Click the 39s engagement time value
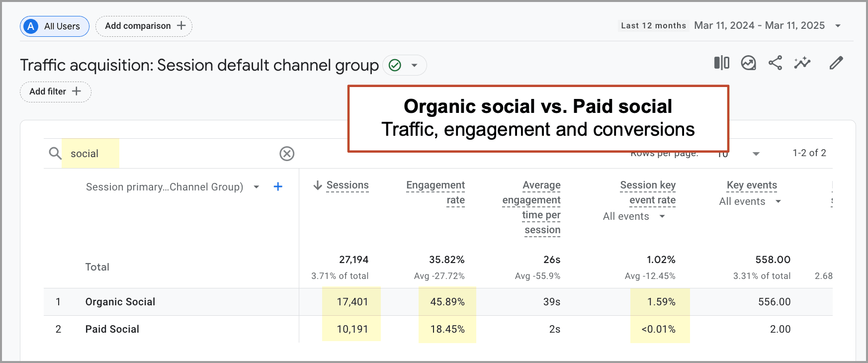Image resolution: width=868 pixels, height=363 pixels. (x=552, y=302)
